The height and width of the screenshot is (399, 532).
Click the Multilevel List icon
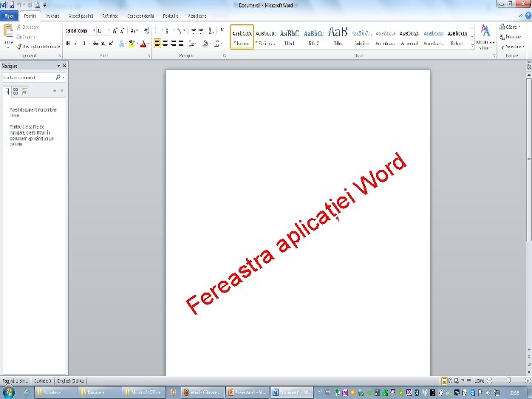(180, 31)
